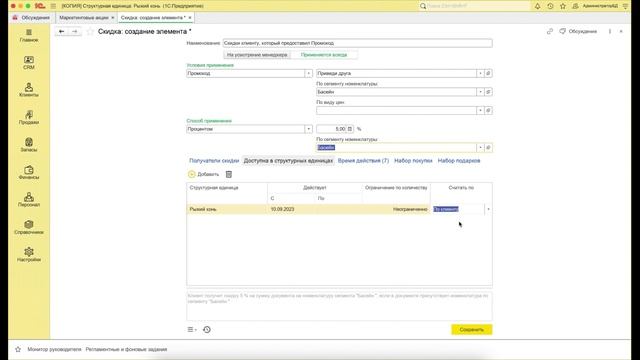This screenshot has height=360, width=640.
Task: Expand the Промокод condition dropdown
Action: click(309, 73)
